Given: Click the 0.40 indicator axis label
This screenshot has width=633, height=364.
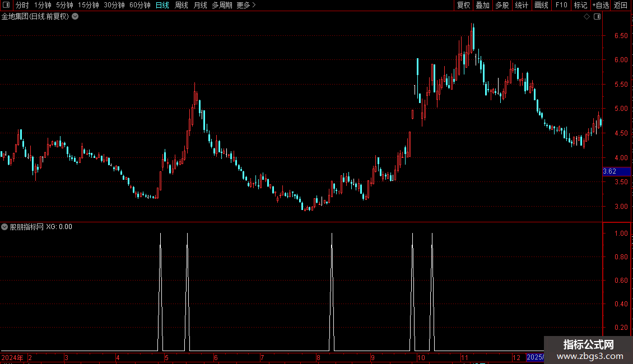Looking at the screenshot, I should point(621,304).
